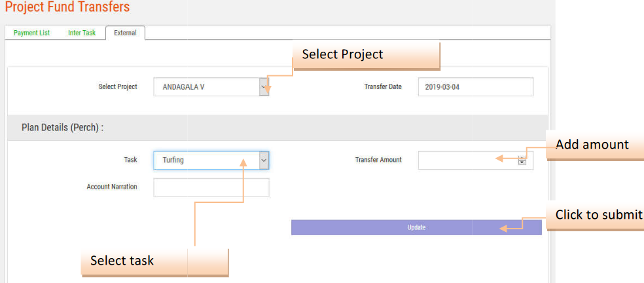
Task: Click the Plan Details (Perch) section header
Action: [x=62, y=128]
